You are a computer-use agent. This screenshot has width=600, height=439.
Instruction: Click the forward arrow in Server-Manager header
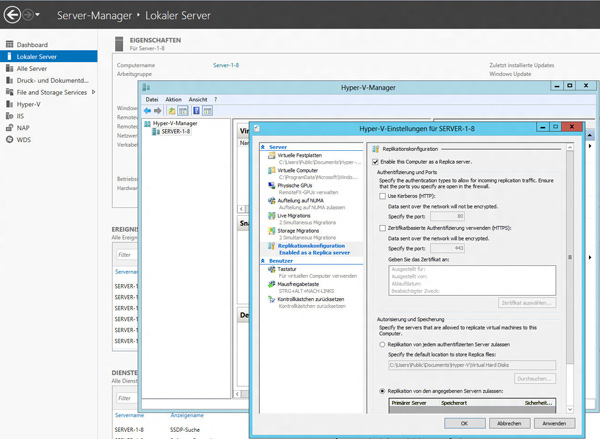pos(28,15)
